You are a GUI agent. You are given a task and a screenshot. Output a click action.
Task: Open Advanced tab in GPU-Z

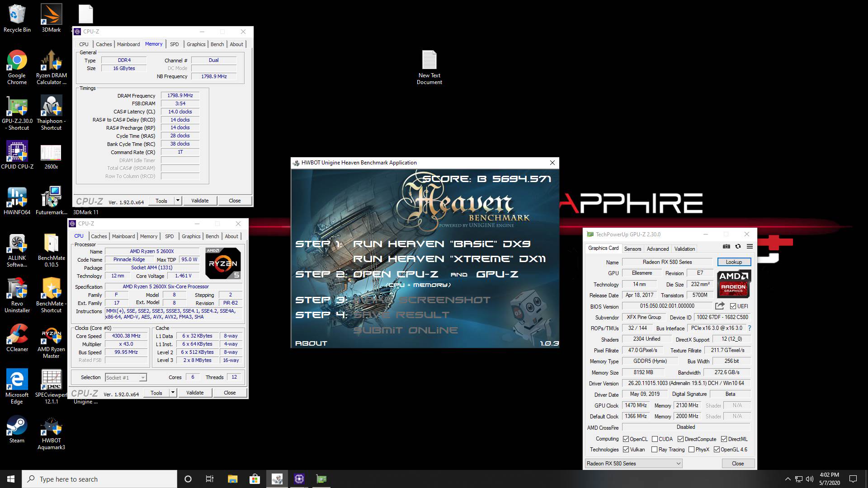pyautogui.click(x=657, y=249)
